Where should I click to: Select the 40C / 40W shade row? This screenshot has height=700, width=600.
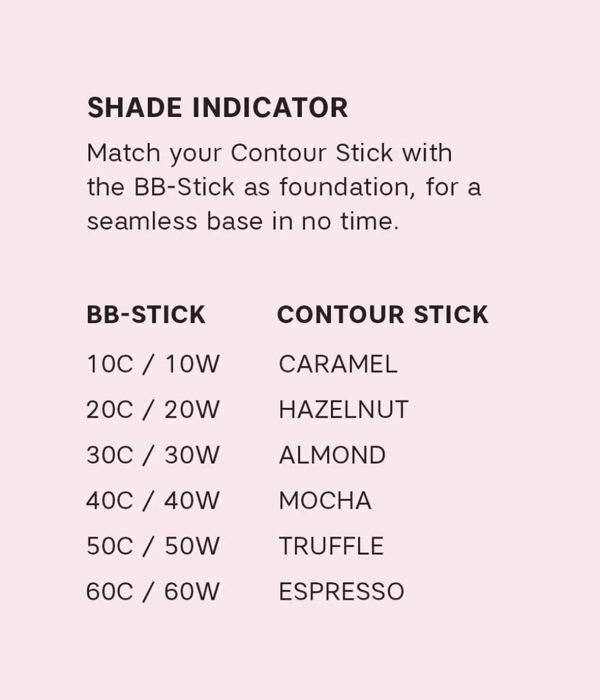click(x=153, y=501)
